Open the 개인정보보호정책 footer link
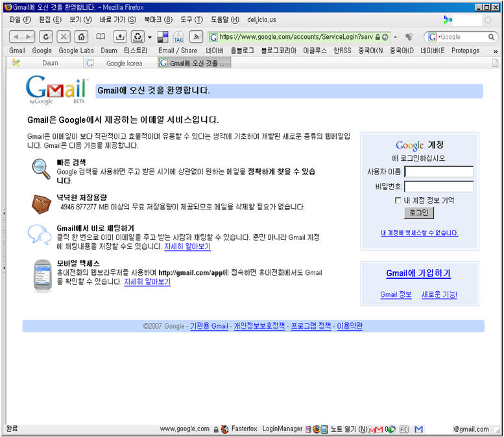 pos(259,326)
